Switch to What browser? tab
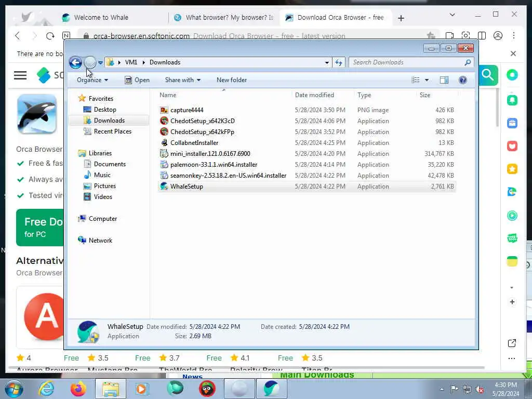Screen dimensions: 532x399 click(224, 17)
